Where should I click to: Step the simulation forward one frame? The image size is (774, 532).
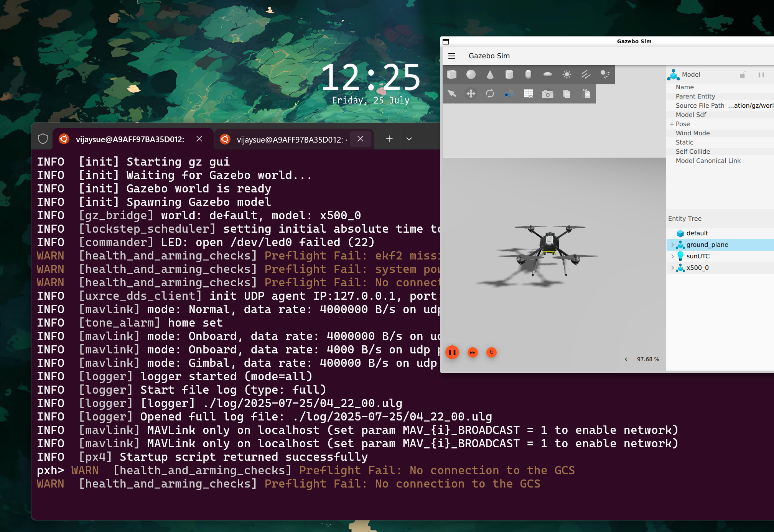tap(472, 352)
